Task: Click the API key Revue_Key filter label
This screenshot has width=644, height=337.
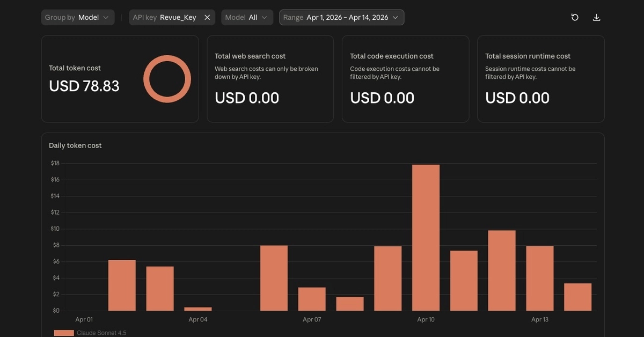Action: 165,17
